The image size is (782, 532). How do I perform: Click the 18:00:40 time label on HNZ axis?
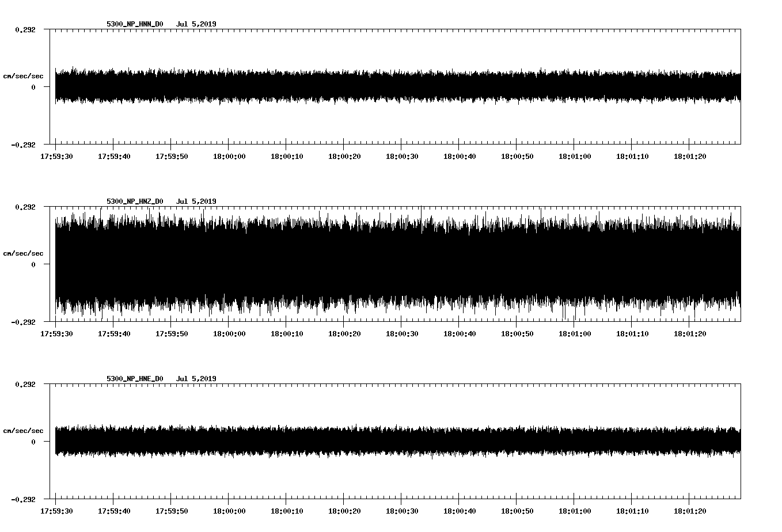460,334
